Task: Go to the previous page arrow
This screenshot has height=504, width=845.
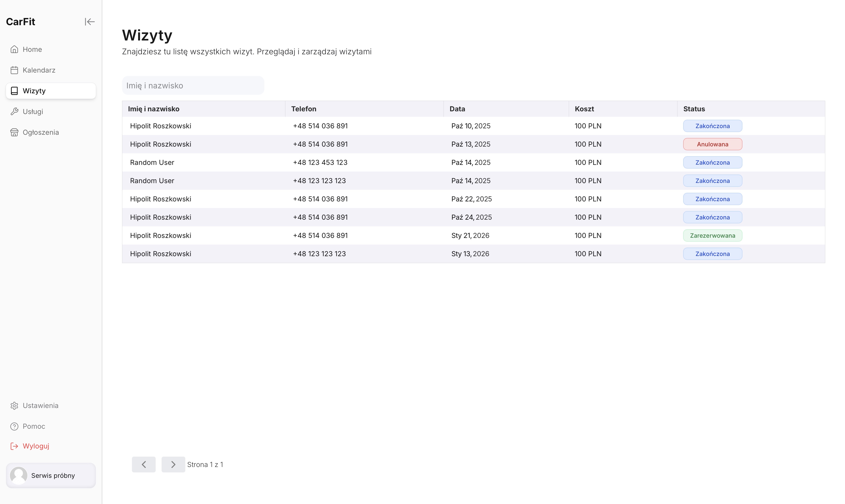Action: [x=144, y=464]
